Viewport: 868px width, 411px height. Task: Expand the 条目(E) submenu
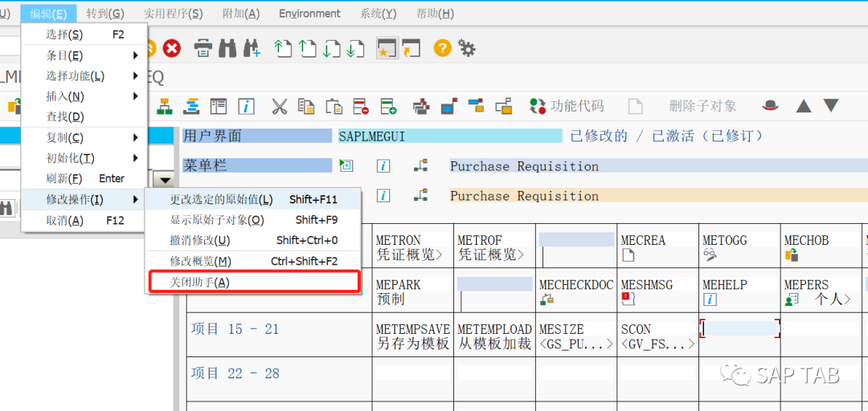(84, 55)
